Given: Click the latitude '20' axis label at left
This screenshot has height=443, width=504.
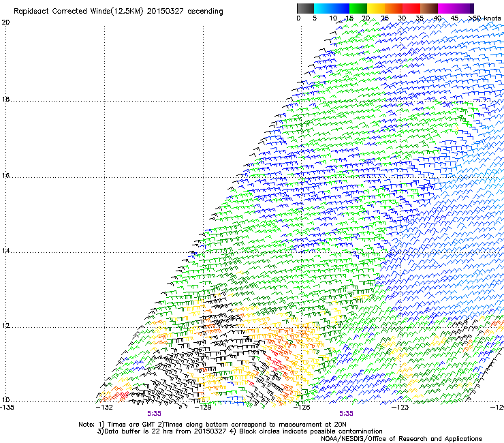Looking at the screenshot, I should 5,22.
